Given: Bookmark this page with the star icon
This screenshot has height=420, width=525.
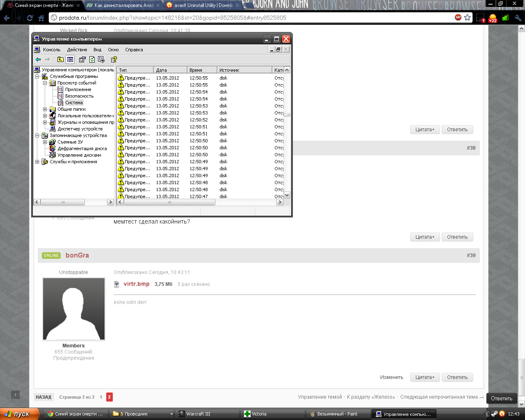Looking at the screenshot, I should 467,18.
